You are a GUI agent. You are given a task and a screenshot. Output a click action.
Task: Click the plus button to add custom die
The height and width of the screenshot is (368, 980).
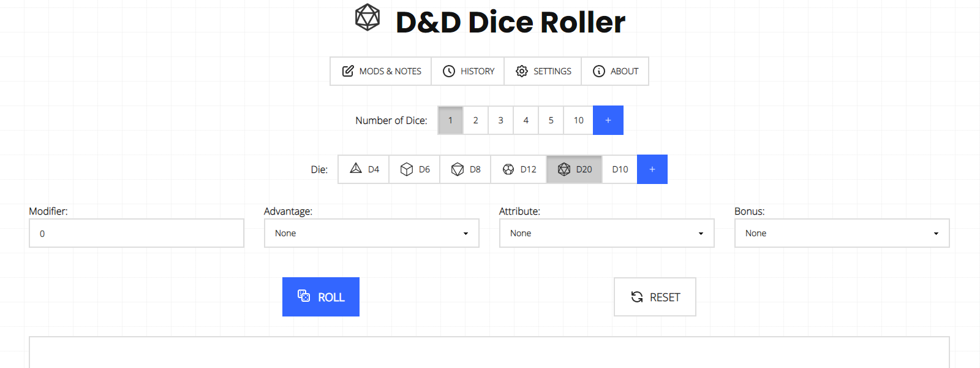[x=652, y=169]
